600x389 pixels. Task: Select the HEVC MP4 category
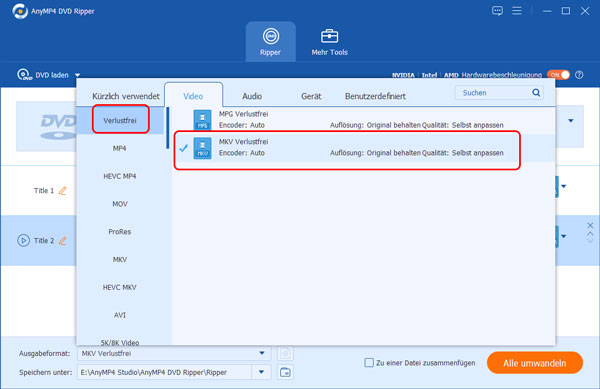120,176
